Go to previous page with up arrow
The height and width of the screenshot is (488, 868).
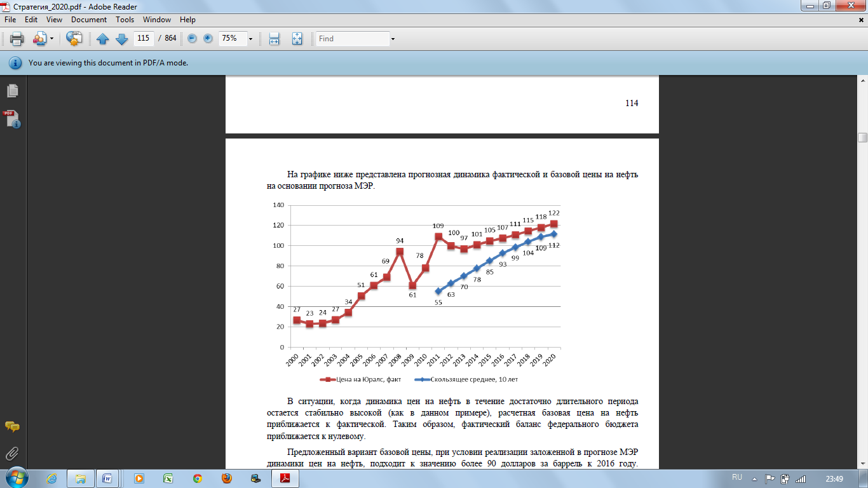(103, 39)
